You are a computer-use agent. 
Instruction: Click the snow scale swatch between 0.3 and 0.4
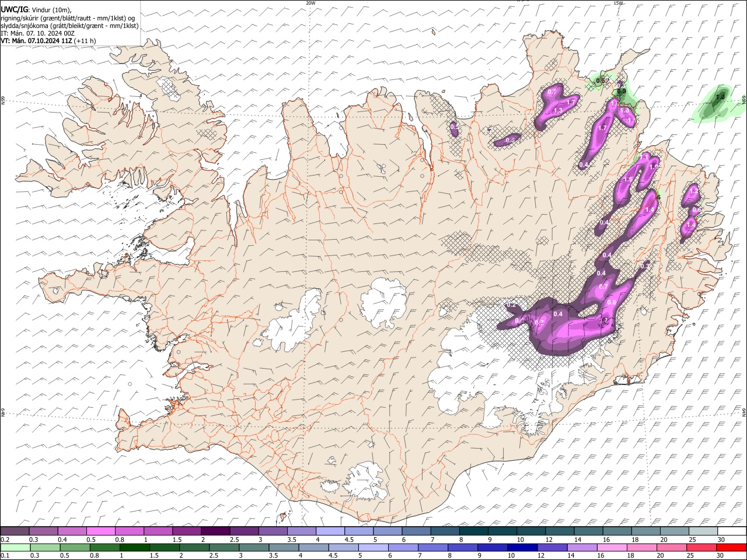pos(44,531)
